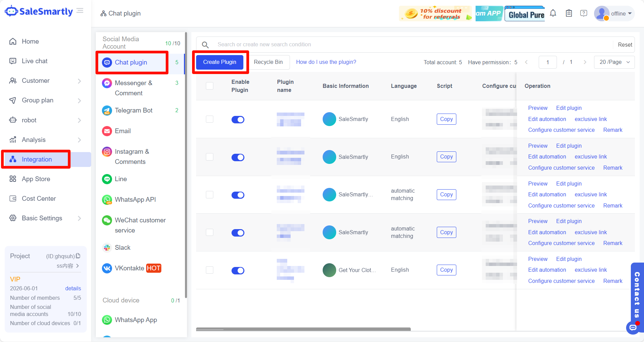Click the Create Plugin button
Screen dimensions: 644x342
[x=220, y=62]
